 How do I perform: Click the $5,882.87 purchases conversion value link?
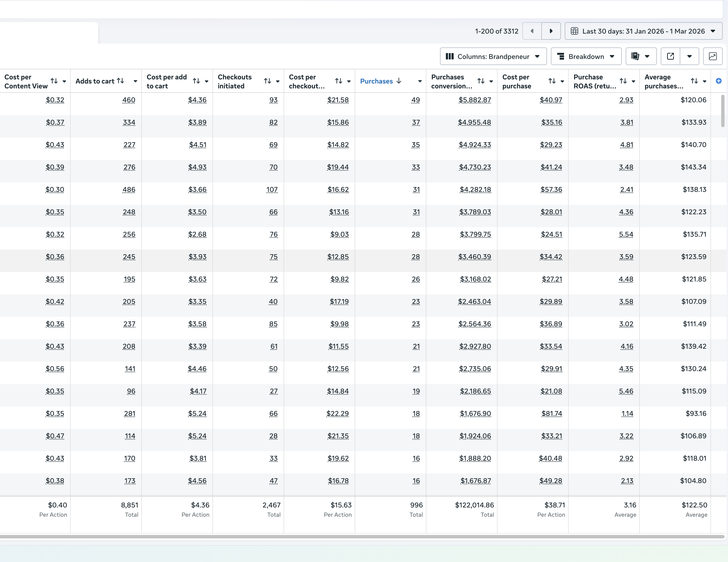point(475,100)
